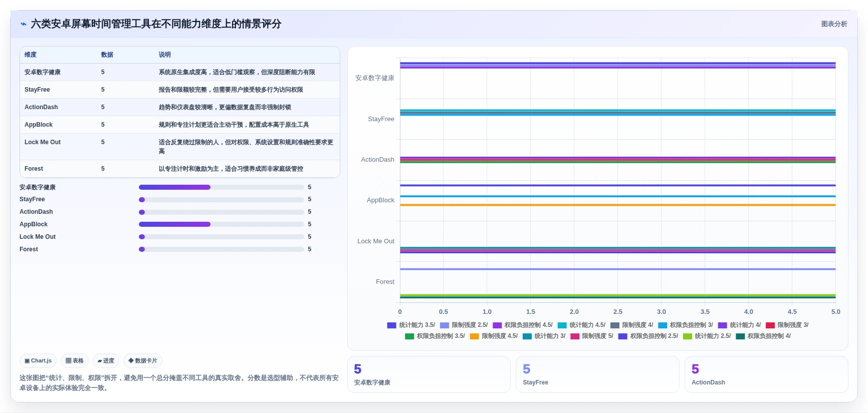The height and width of the screenshot is (413, 868).
Task: Click description starting 趋势和仪表盘较清晰
Action: tap(225, 107)
